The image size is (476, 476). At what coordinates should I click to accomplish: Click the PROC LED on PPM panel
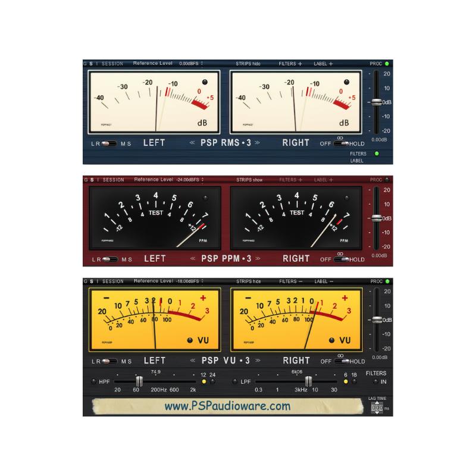coord(387,180)
